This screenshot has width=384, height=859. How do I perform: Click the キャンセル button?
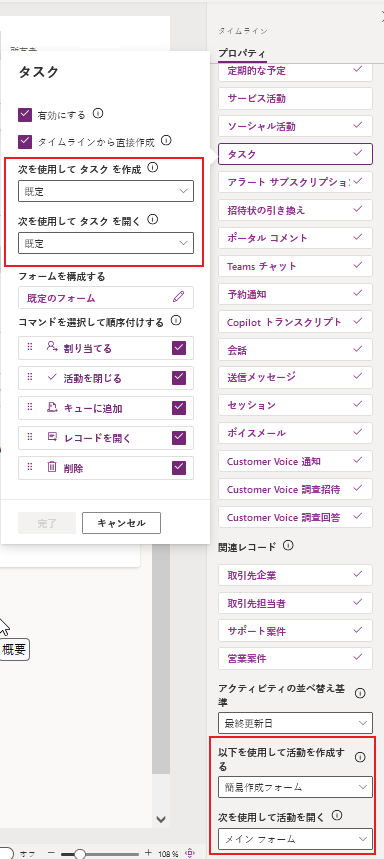[x=122, y=523]
